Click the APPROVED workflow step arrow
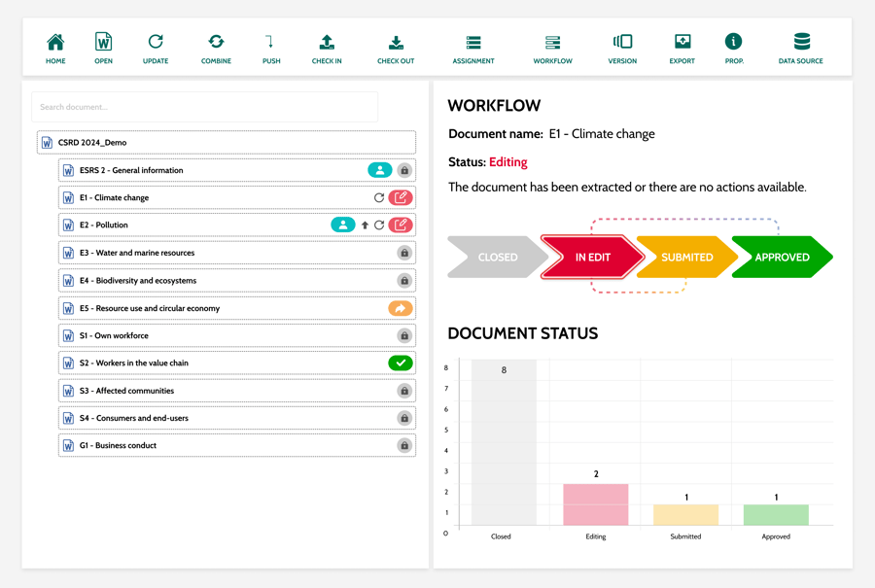Viewport: 875px width, 588px height. click(782, 258)
